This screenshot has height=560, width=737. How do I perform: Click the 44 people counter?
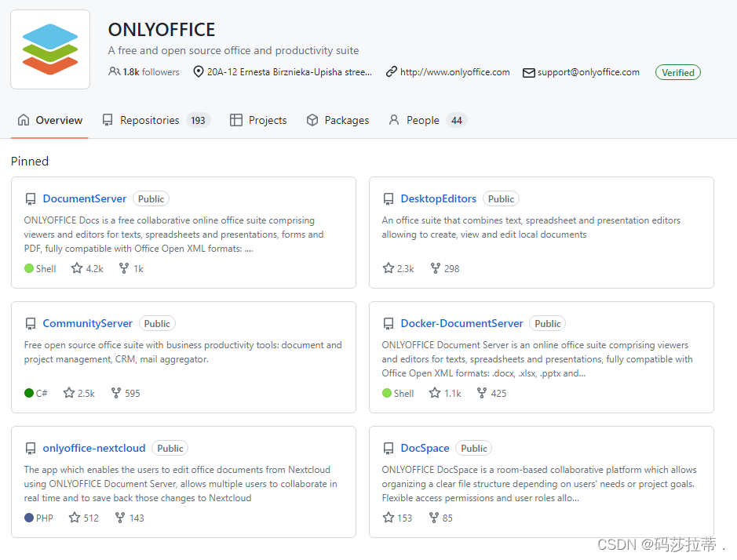(456, 120)
